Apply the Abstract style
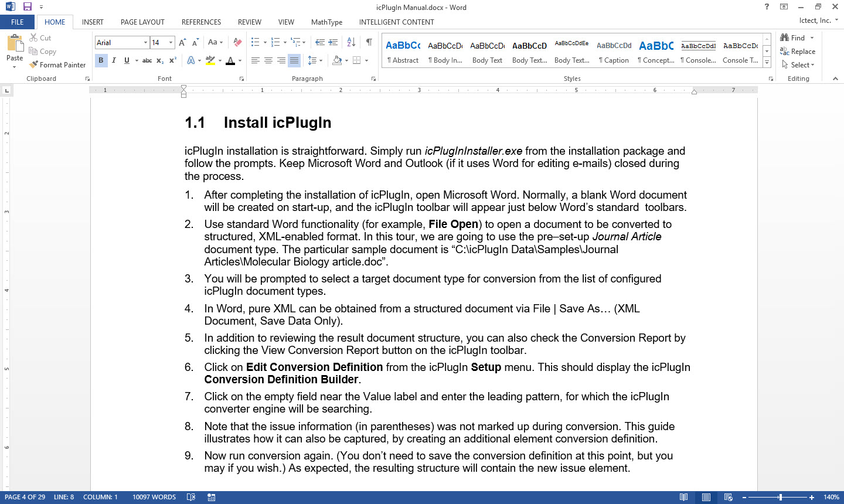This screenshot has width=844, height=504. coord(403,52)
